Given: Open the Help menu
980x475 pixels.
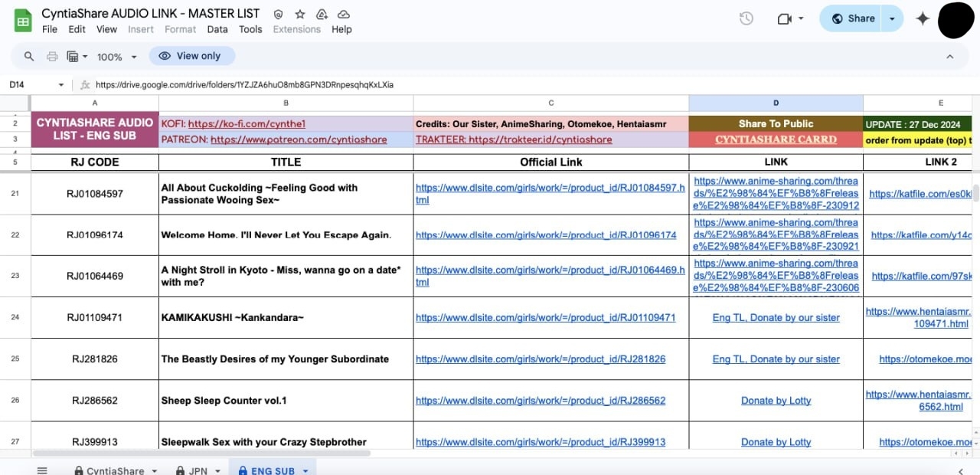Looking at the screenshot, I should 341,29.
